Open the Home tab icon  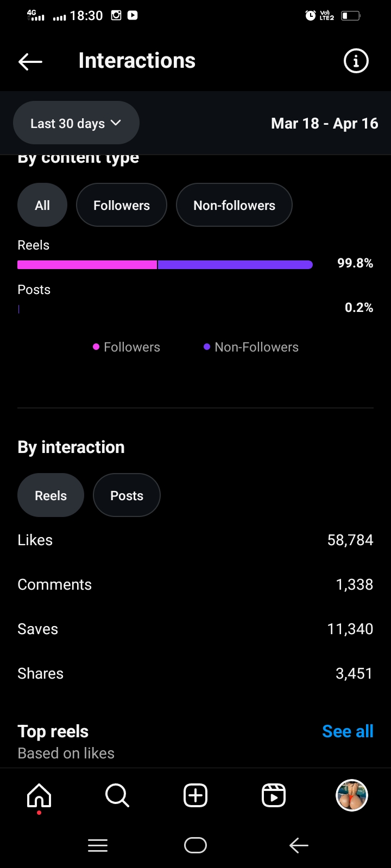[39, 796]
